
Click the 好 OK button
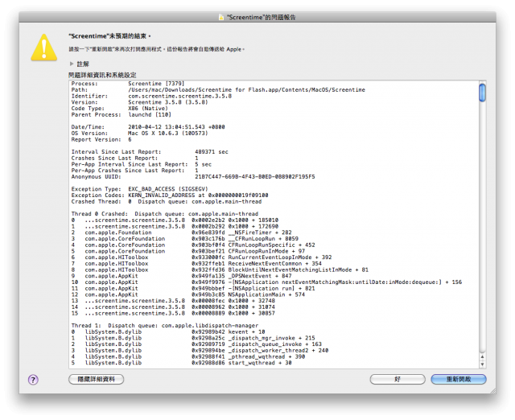(398, 379)
